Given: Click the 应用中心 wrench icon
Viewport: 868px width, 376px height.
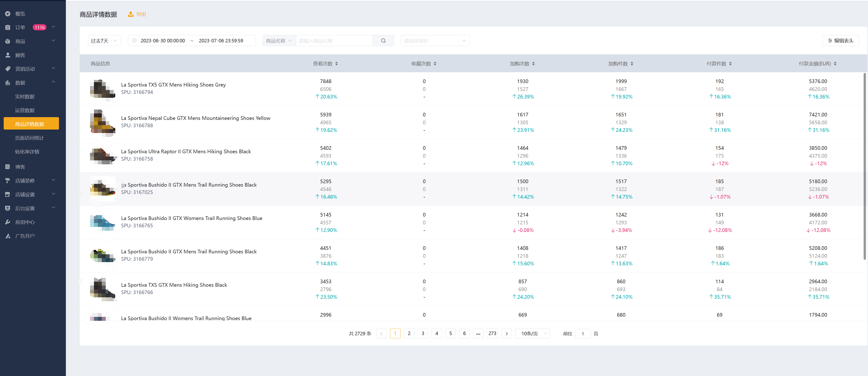Looking at the screenshot, I should pyautogui.click(x=8, y=222).
